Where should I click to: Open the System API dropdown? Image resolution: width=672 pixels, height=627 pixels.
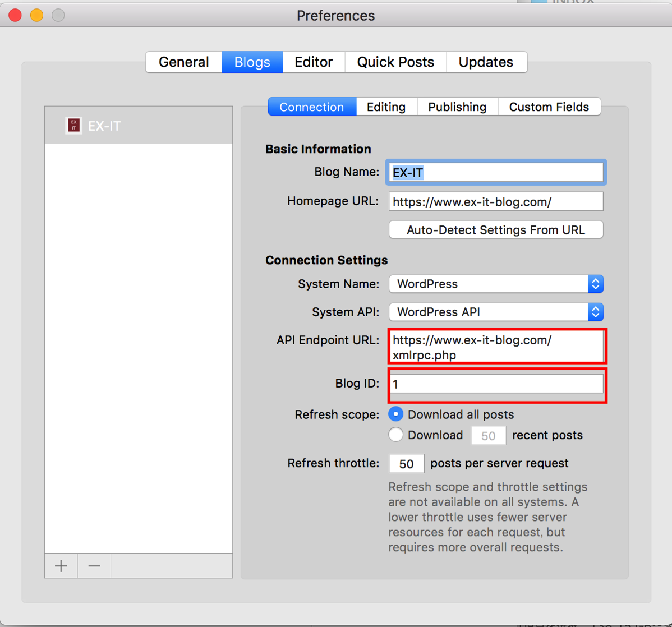click(x=496, y=312)
